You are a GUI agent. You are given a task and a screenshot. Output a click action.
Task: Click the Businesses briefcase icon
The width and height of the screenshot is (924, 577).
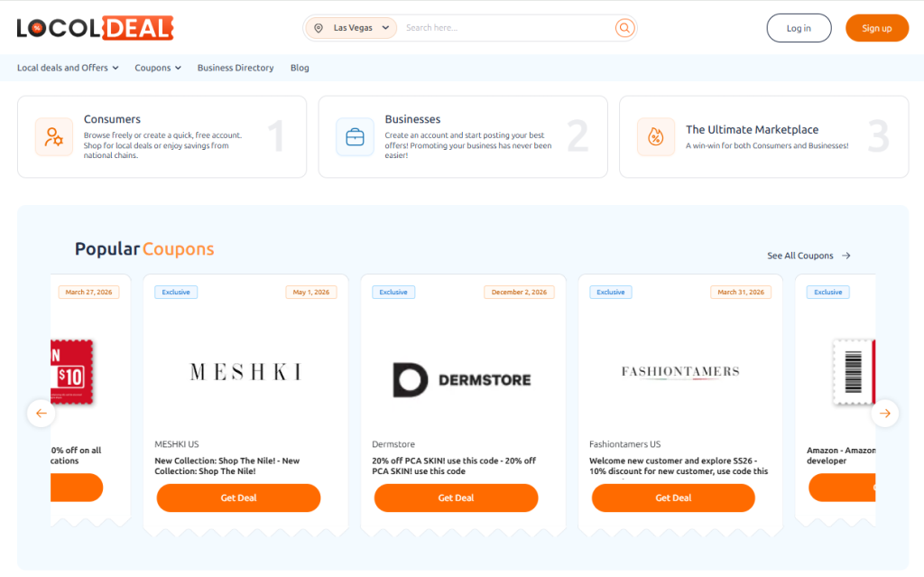pyautogui.click(x=355, y=137)
